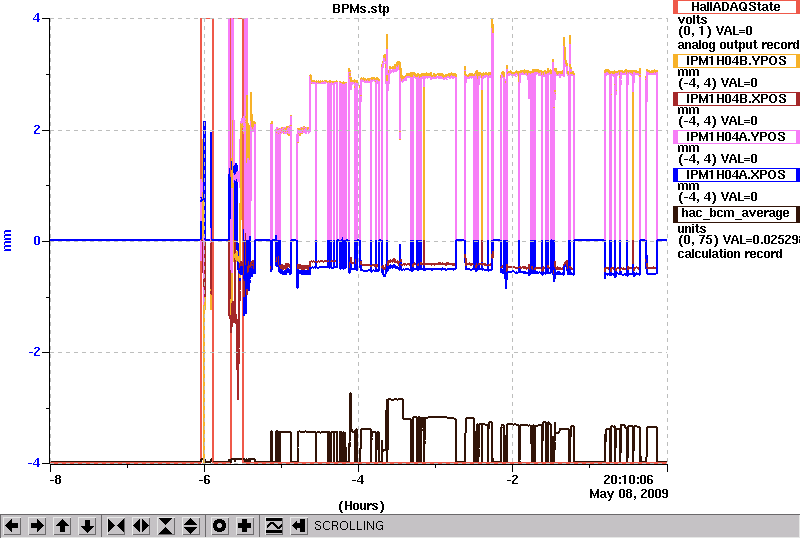The width and height of the screenshot is (800, 538).
Task: Click the inward-pointing horizontal arrows time-axis zoom icon
Action: coord(116,526)
